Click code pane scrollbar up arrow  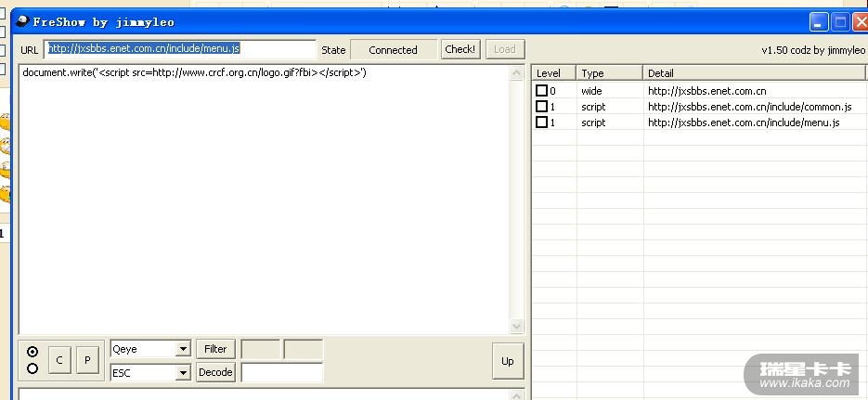[516, 73]
